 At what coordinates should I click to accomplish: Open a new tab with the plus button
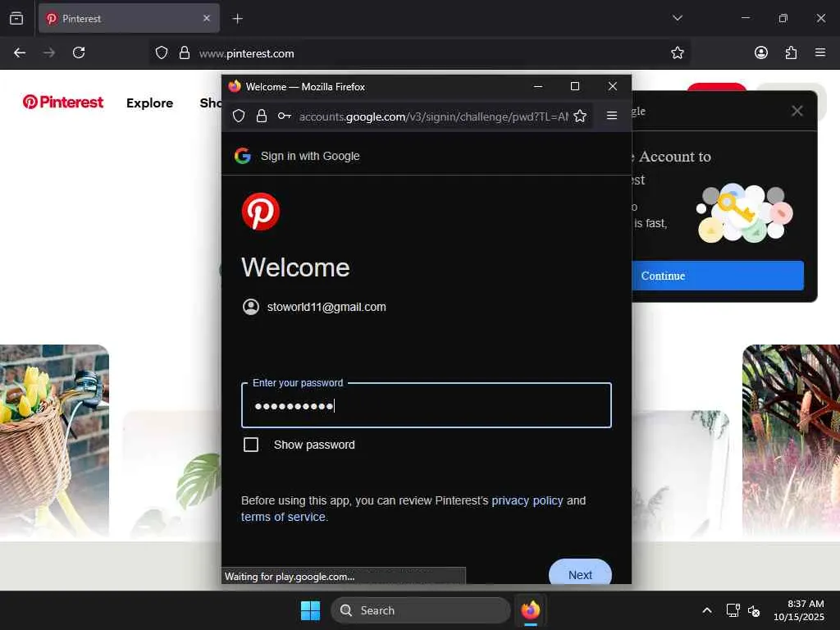[237, 19]
